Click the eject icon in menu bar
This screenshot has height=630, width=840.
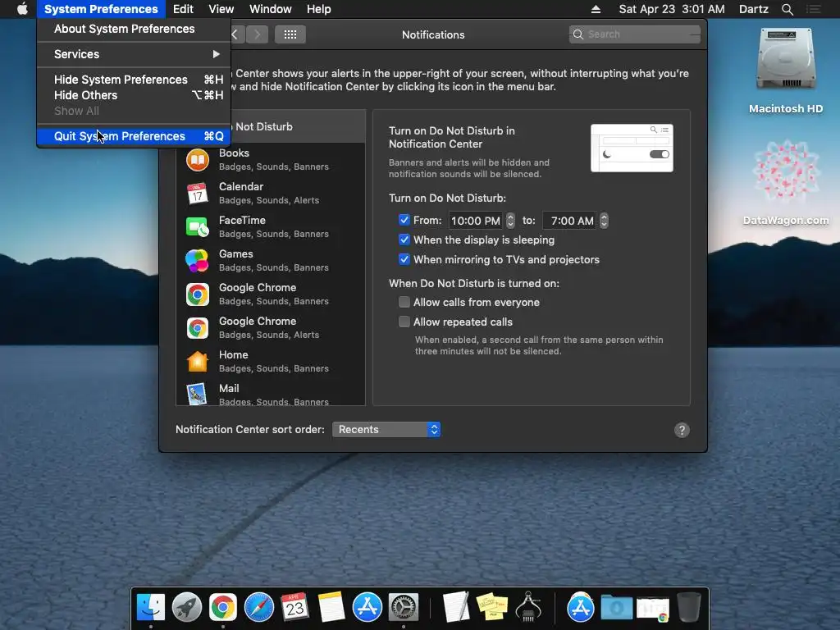[x=596, y=9]
